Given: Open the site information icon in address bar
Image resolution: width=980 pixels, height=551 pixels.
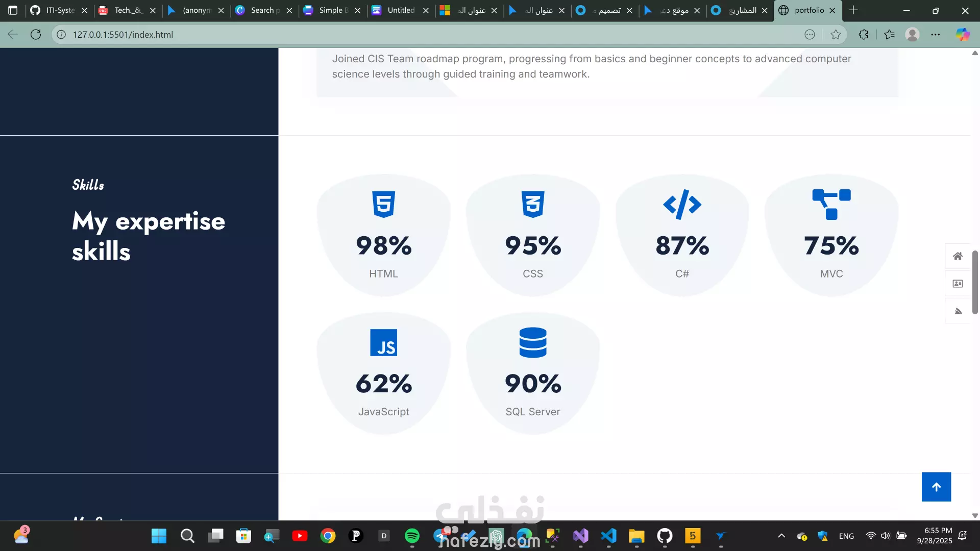Looking at the screenshot, I should (61, 34).
